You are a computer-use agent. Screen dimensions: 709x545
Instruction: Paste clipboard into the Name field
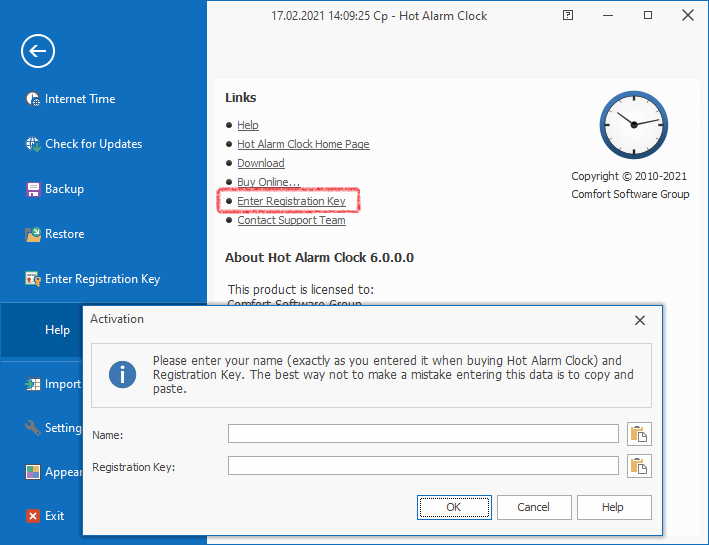(x=639, y=434)
